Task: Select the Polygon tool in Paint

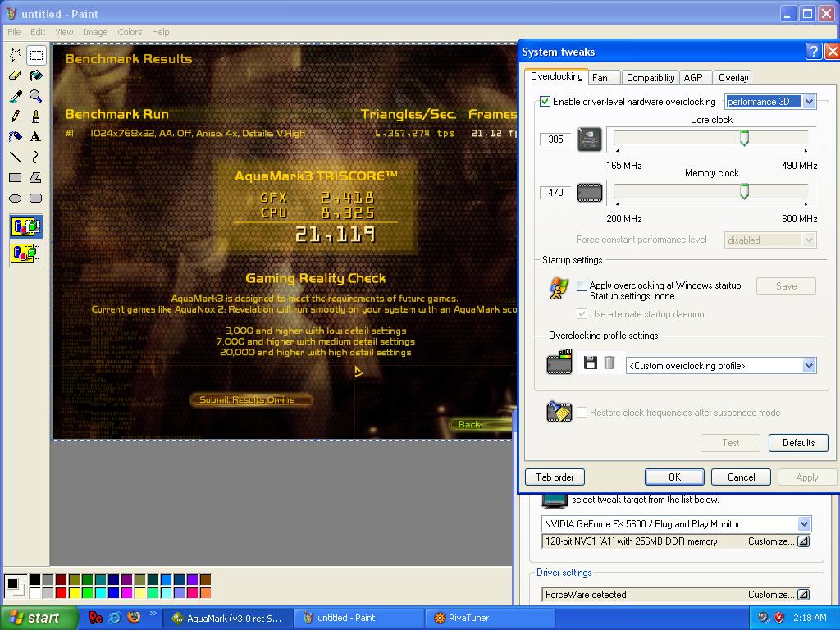Action: click(x=36, y=177)
